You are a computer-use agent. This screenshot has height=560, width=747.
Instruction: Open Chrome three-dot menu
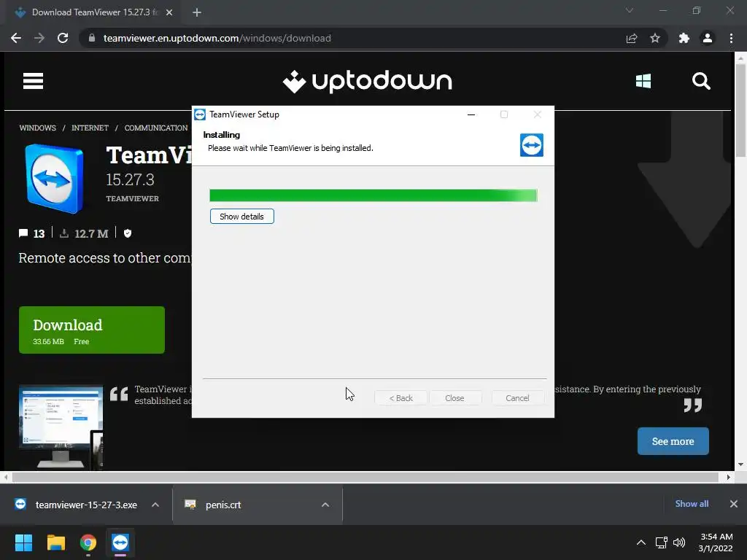pyautogui.click(x=731, y=38)
